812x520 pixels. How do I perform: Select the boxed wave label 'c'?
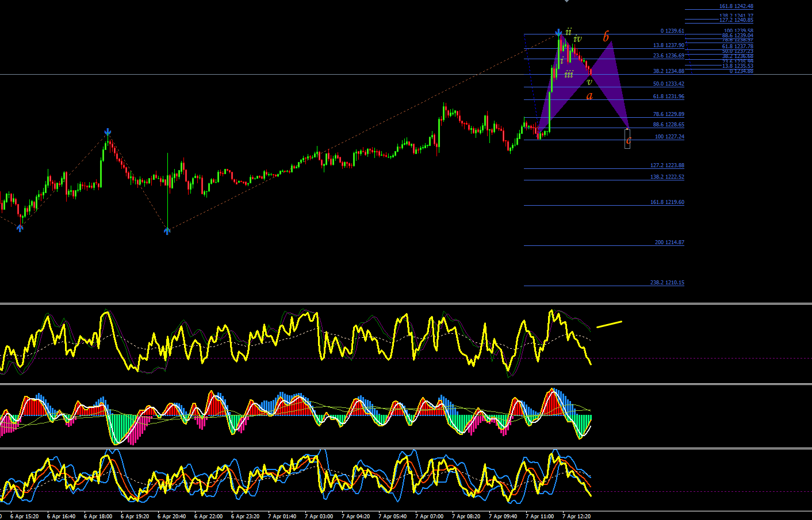(627, 139)
